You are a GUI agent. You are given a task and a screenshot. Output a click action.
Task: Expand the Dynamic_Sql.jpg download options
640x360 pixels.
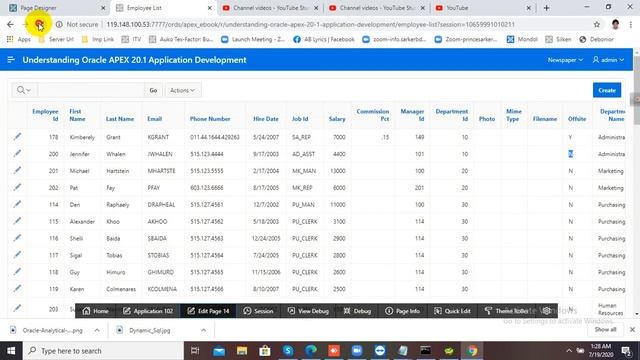click(203, 330)
